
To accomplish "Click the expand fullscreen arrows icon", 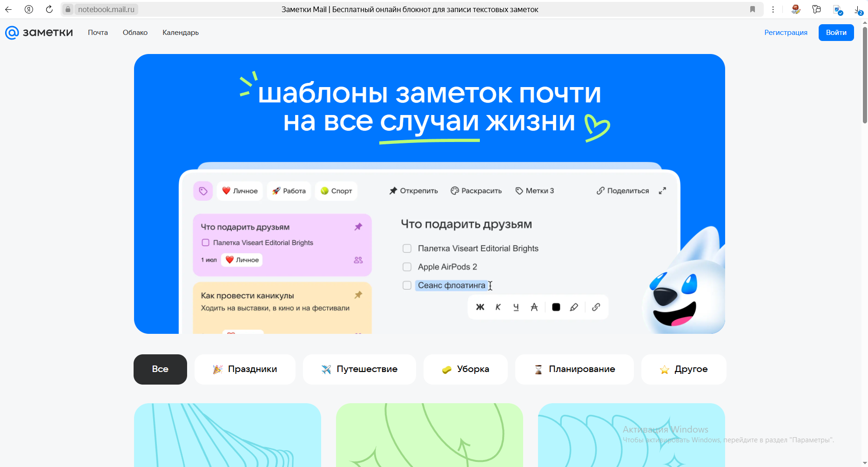I will [x=662, y=191].
